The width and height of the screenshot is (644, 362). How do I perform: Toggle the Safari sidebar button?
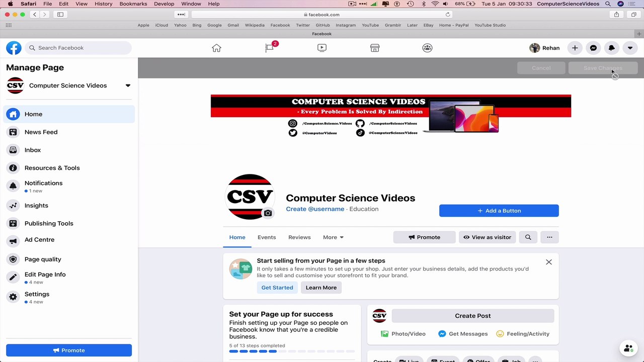60,15
